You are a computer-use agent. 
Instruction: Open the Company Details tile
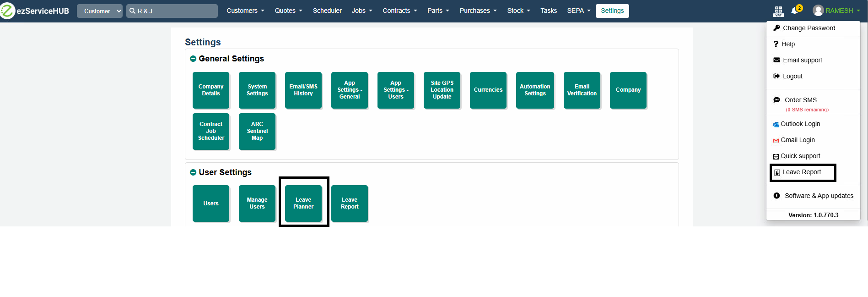pyautogui.click(x=211, y=90)
